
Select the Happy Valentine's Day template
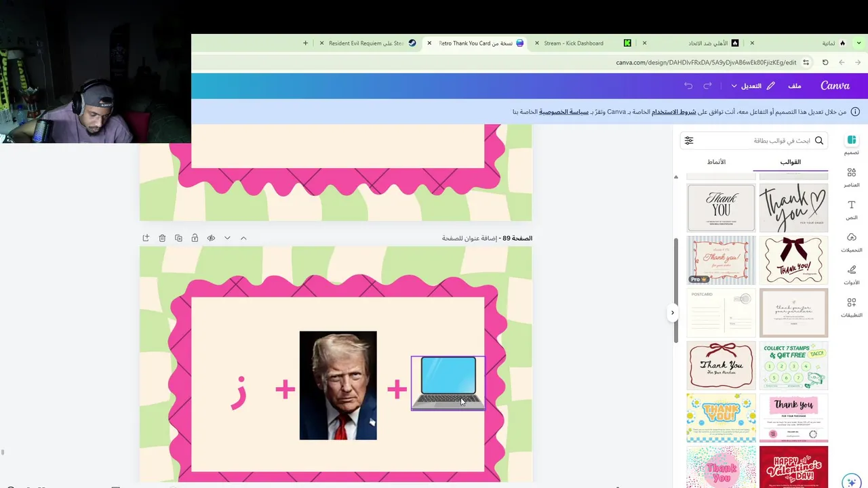793,466
